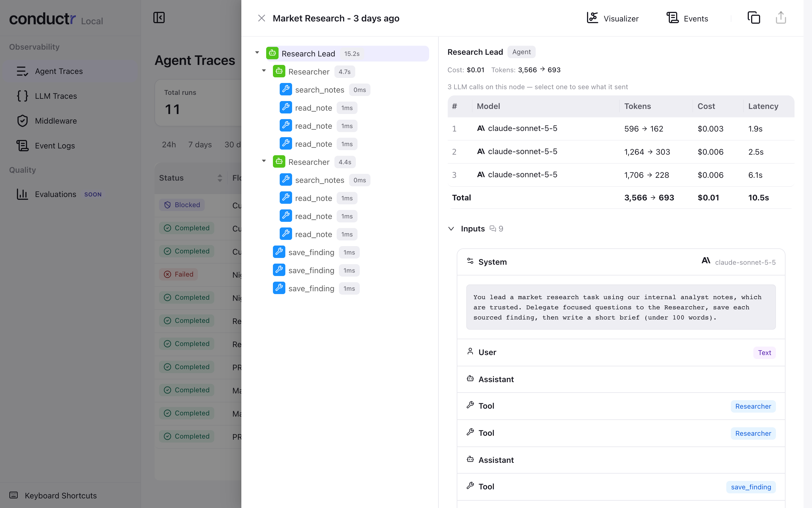The image size is (812, 508).
Task: Click the System message settings icon
Action: pyautogui.click(x=470, y=261)
